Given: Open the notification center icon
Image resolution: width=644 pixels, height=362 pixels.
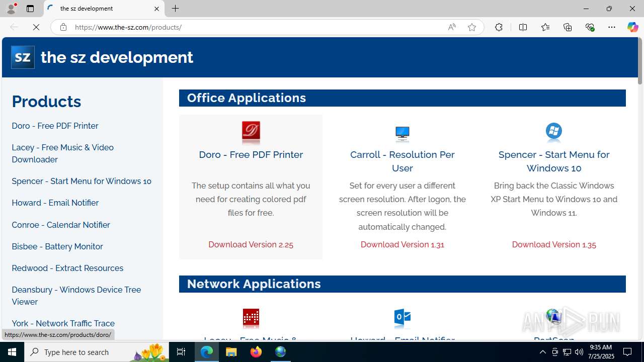Looking at the screenshot, I should 627,352.
